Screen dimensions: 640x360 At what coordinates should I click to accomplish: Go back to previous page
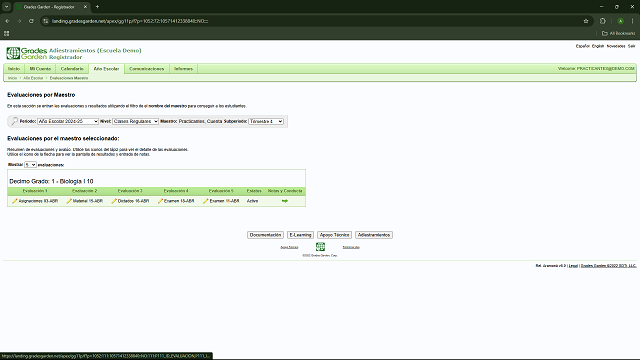[7, 21]
